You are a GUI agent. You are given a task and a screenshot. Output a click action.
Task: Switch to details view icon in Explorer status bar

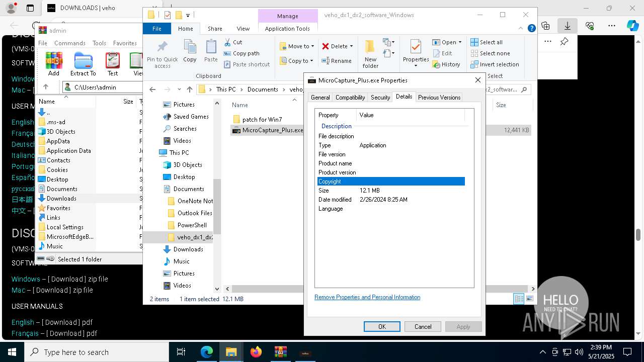(519, 299)
